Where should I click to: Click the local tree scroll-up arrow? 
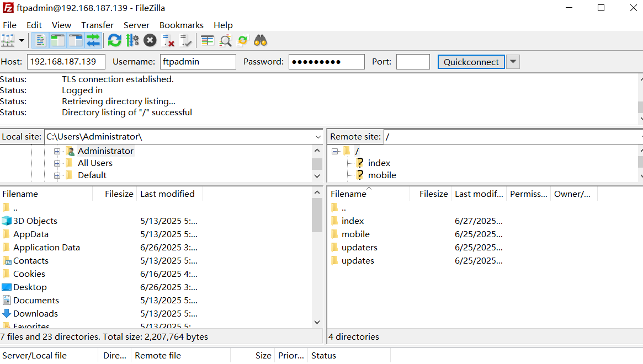click(x=317, y=151)
